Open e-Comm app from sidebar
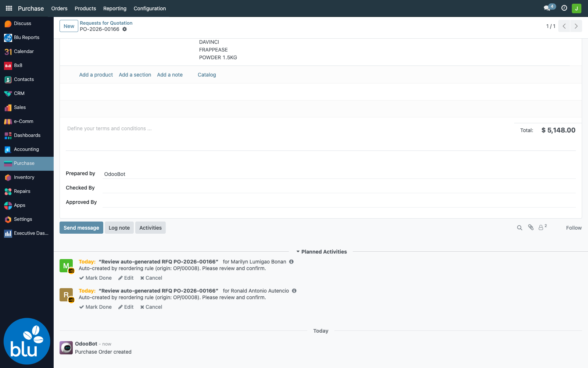The height and width of the screenshot is (368, 588). pos(27,121)
